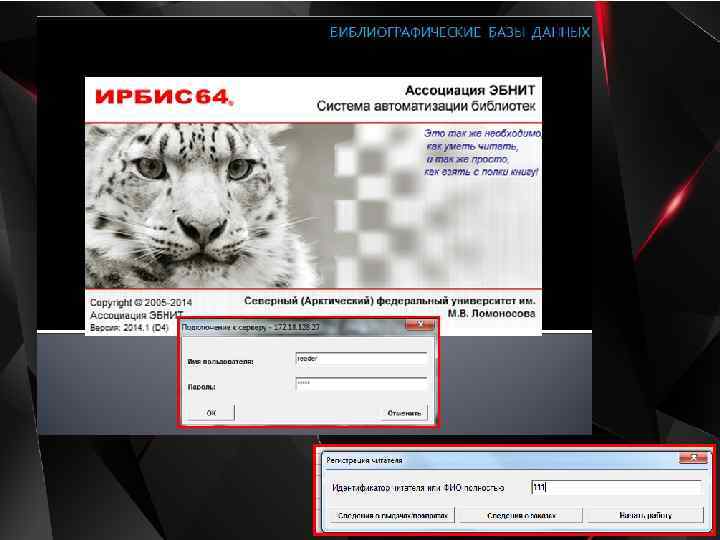Click the 'Copyright © 2005-2014' text

pos(141,303)
